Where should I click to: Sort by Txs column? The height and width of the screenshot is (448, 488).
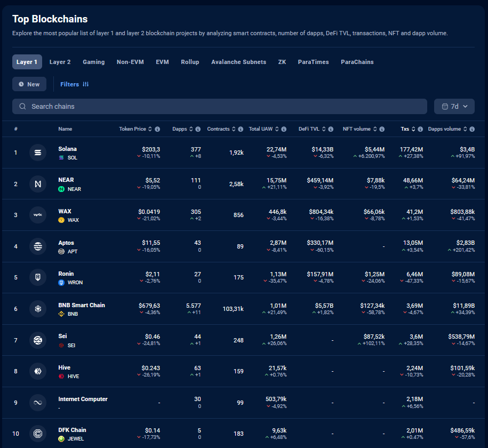413,129
